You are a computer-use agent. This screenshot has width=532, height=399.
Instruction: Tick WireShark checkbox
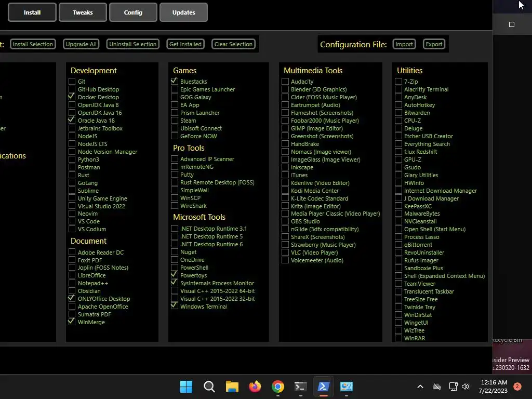click(175, 206)
